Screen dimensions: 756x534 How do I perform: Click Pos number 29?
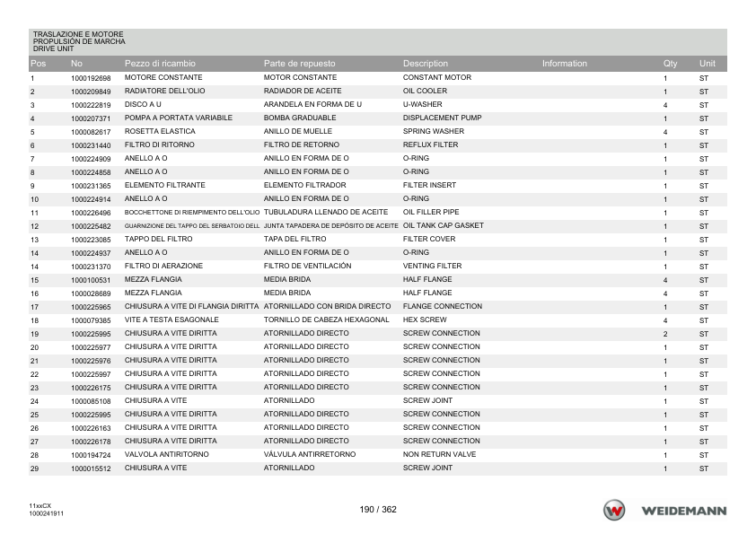(34, 469)
